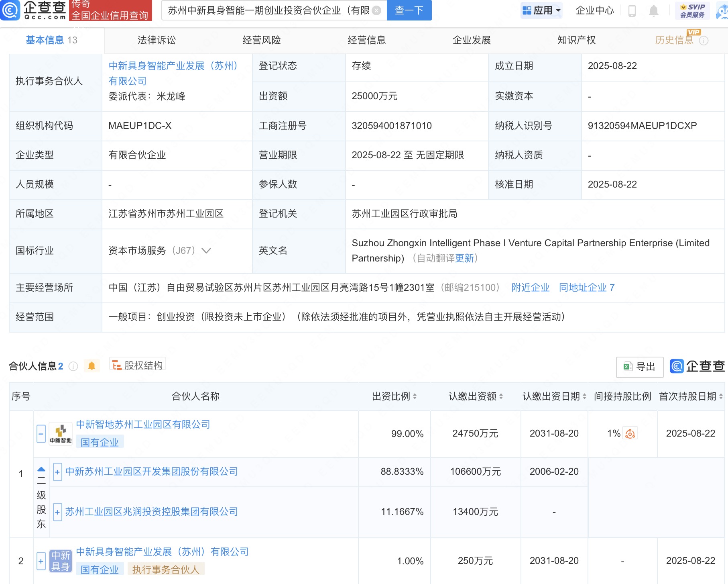
Task: Click 91320594MAEUP1DCXP taxpayer number
Action: tap(642, 126)
